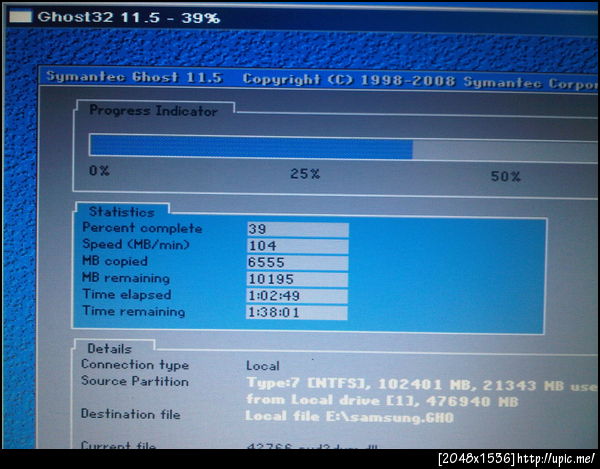Click the "Ghost32 11.5 - 39%" window title
The image size is (600, 469).
point(129,17)
